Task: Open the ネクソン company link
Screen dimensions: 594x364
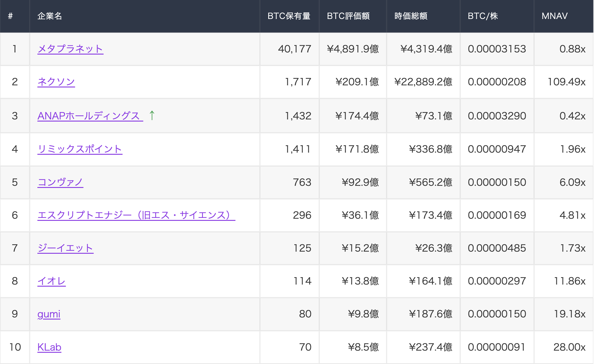Action: pos(56,82)
